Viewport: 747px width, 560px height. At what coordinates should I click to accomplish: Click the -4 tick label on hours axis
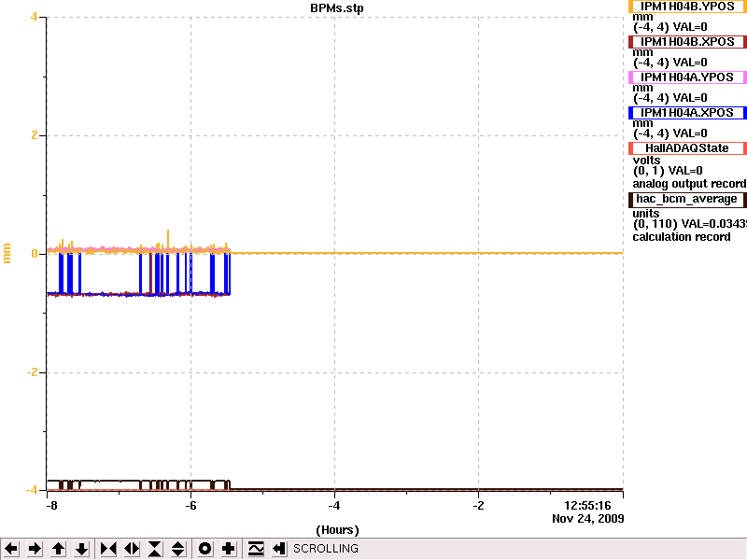[x=334, y=506]
